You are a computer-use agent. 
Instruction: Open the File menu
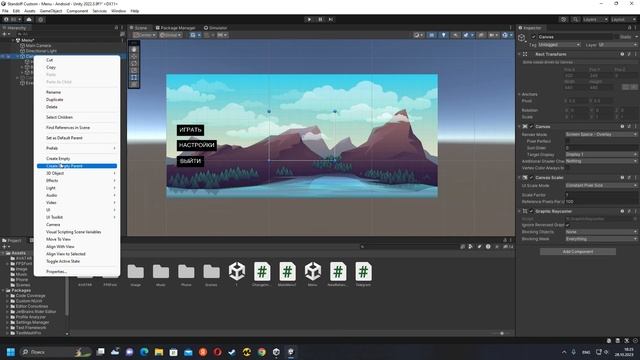[x=5, y=11]
